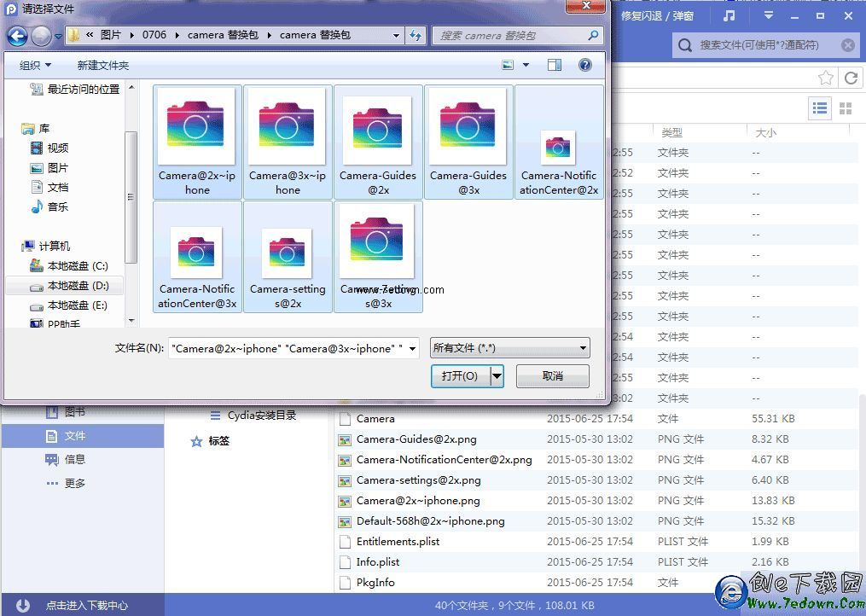Click the back navigation arrow in dialog

(x=17, y=36)
